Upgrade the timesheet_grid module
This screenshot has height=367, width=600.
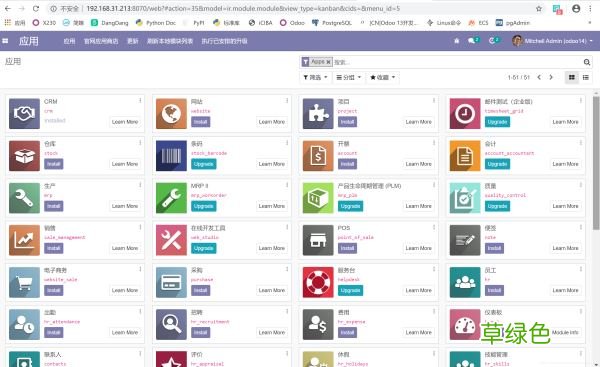tap(497, 122)
